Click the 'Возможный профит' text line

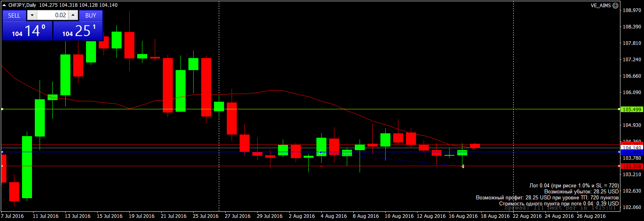click(547, 197)
